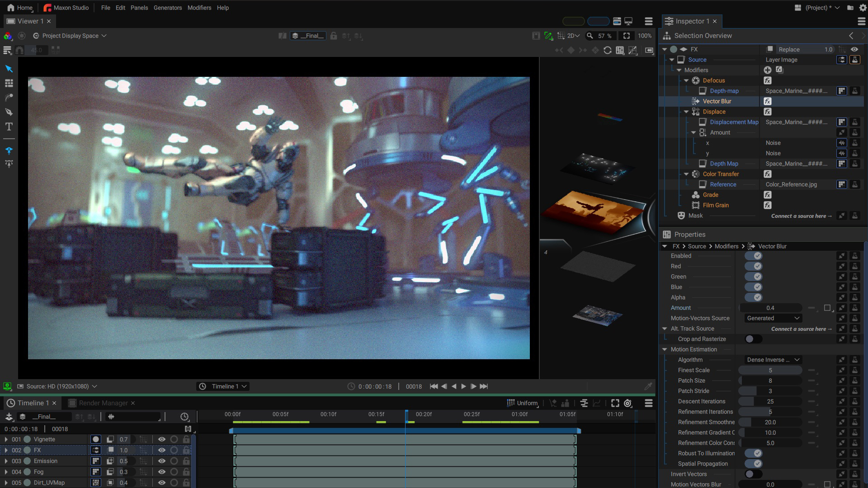Toggle Invert Vectors switch
868x488 pixels.
tap(754, 474)
